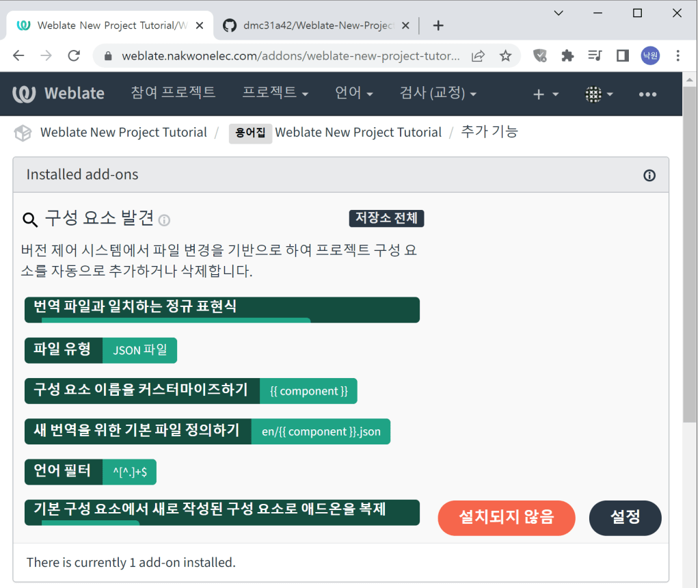
Task: Click the Weblate logo in navbar
Action: pyautogui.click(x=59, y=94)
